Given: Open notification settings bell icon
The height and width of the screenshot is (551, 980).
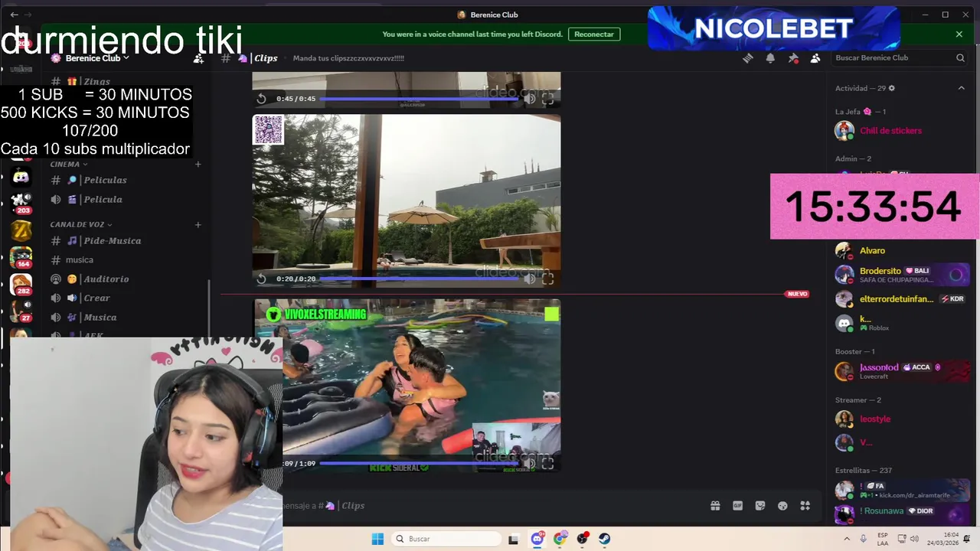Looking at the screenshot, I should click(770, 58).
